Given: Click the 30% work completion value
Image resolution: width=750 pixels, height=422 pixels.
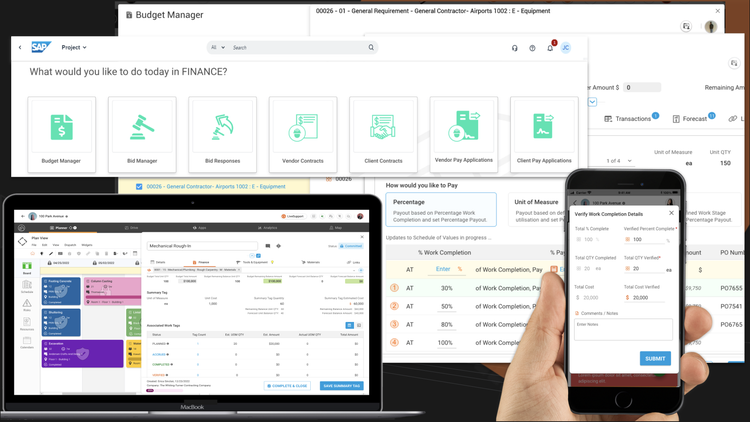Looking at the screenshot, I should tap(446, 288).
